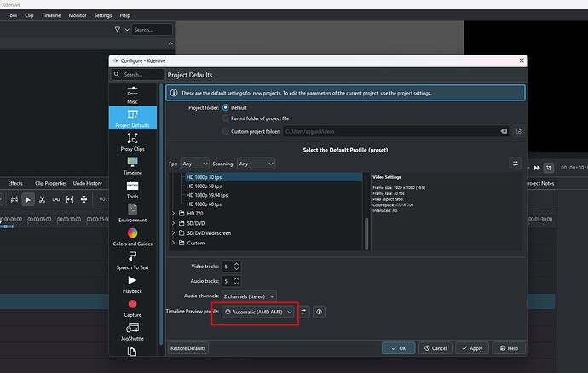Open the Misc settings page
The image size is (588, 373).
click(132, 95)
